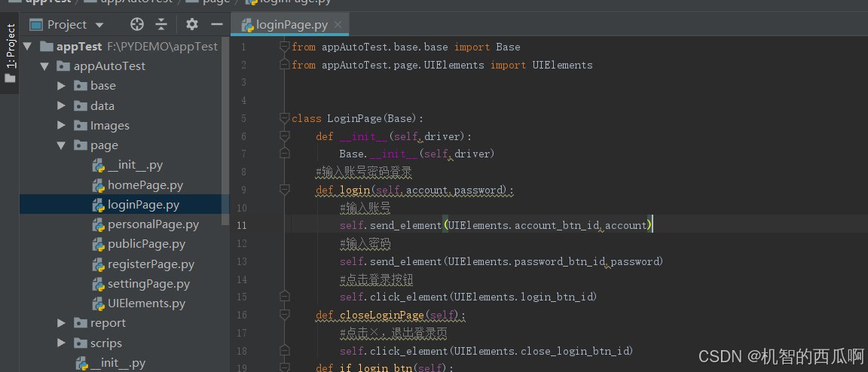Click the Project panel vertical scrollbar

pyautogui.click(x=225, y=132)
